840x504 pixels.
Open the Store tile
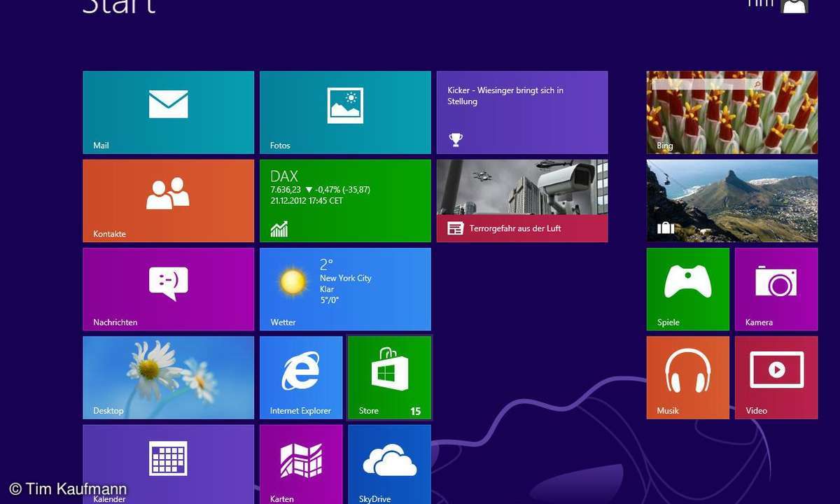[x=390, y=378]
